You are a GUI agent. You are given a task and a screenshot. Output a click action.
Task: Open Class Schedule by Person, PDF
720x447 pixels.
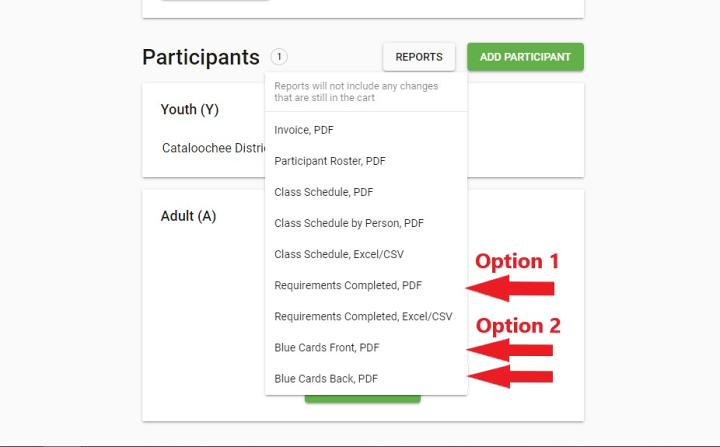349,223
